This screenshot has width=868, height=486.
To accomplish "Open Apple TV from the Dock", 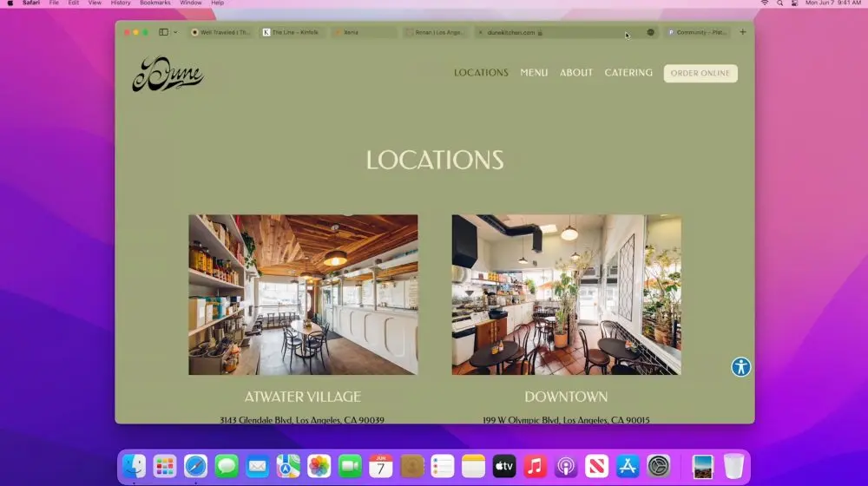I will (504, 466).
